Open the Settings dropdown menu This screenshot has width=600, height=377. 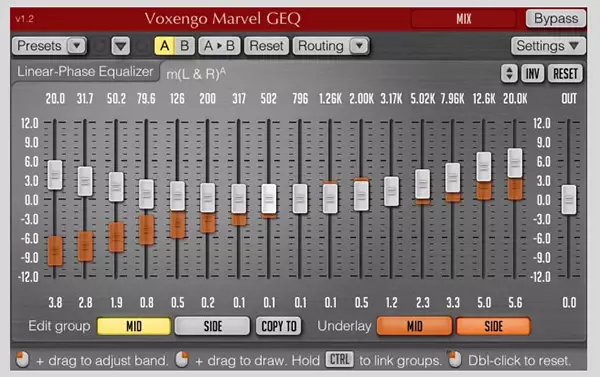coord(548,46)
